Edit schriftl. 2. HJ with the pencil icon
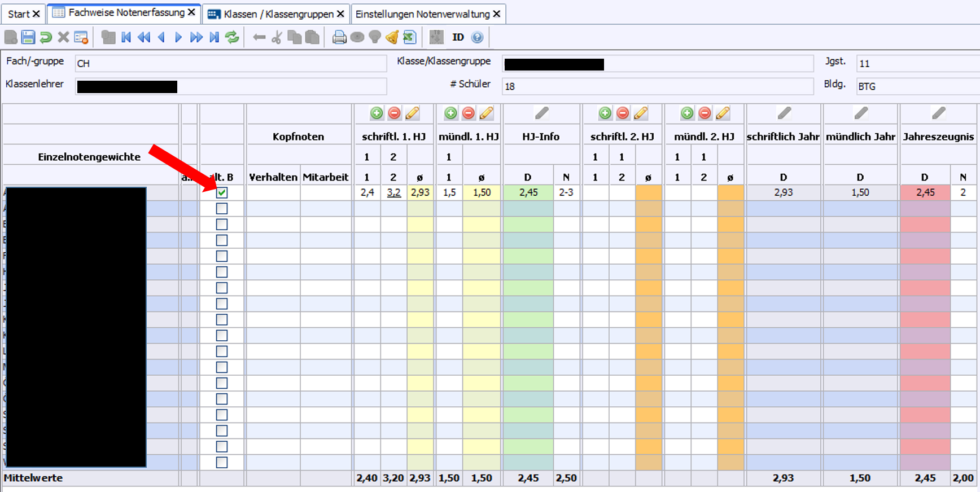Image resolution: width=980 pixels, height=492 pixels. click(641, 113)
